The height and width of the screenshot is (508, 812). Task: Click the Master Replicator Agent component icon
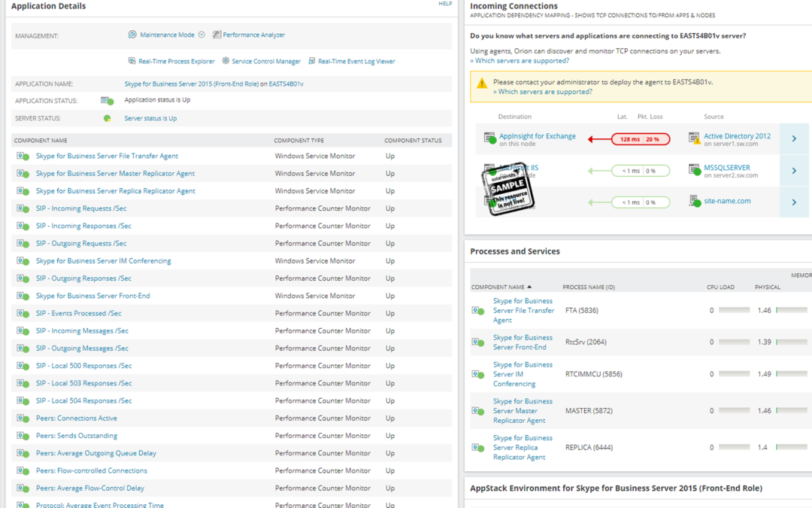[x=23, y=174]
